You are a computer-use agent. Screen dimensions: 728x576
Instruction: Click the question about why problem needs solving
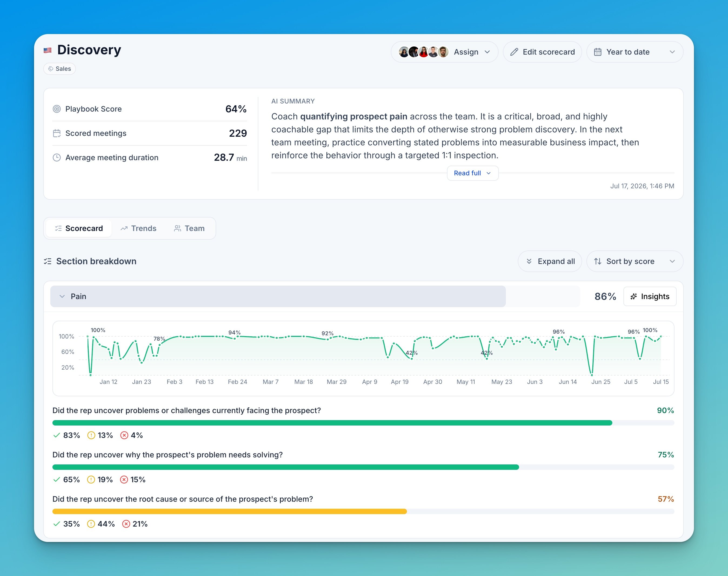point(168,455)
